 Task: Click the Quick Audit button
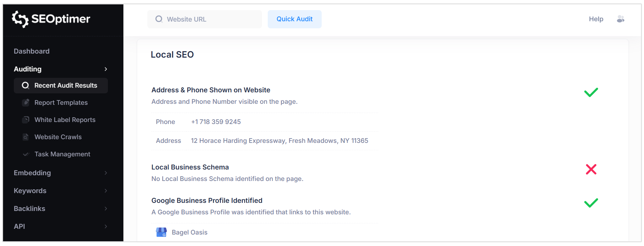(x=295, y=19)
